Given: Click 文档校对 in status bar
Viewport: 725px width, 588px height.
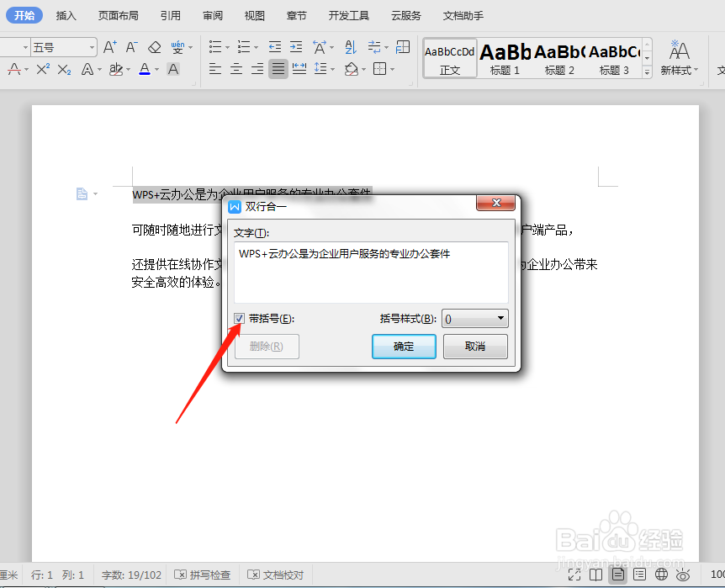Looking at the screenshot, I should (276, 575).
